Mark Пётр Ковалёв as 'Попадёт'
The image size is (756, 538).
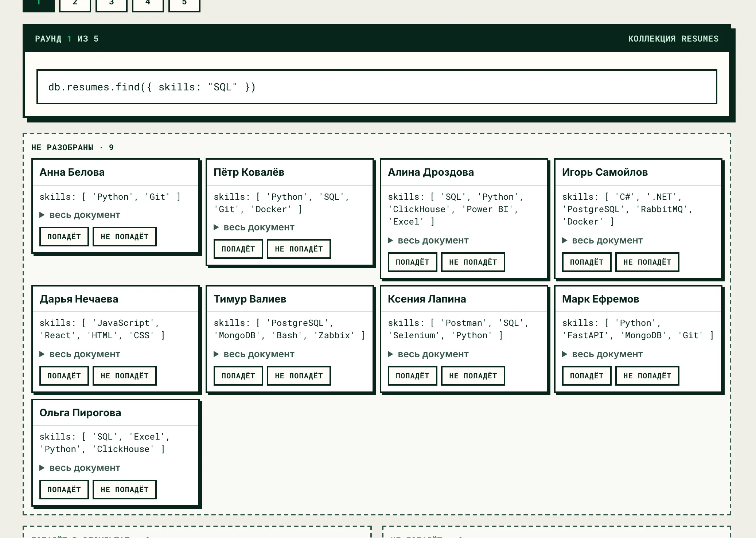click(238, 249)
